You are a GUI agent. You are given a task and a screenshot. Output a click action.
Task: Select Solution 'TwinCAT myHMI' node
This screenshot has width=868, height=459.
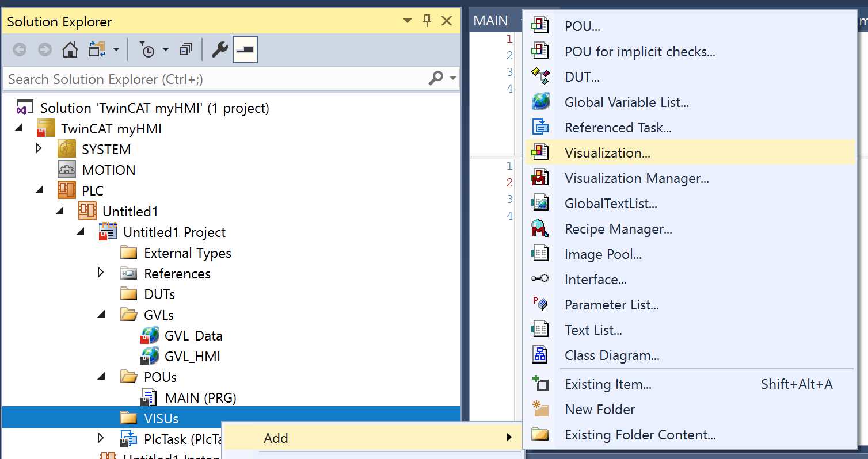[x=155, y=108]
